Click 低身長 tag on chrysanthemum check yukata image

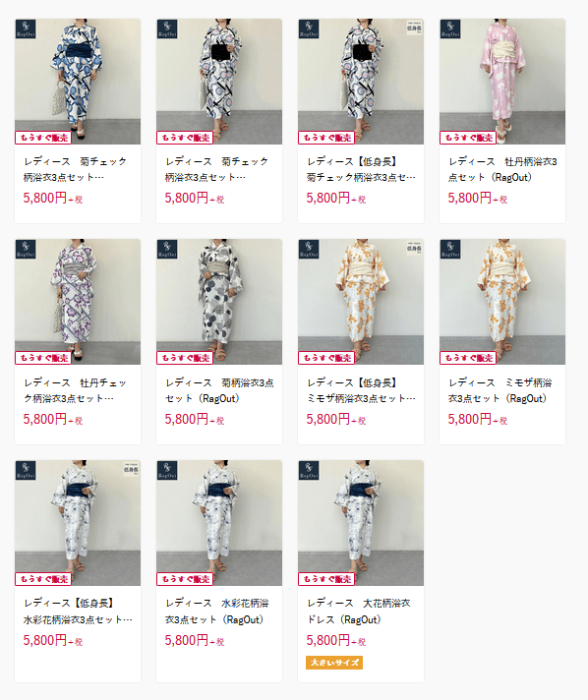(414, 28)
